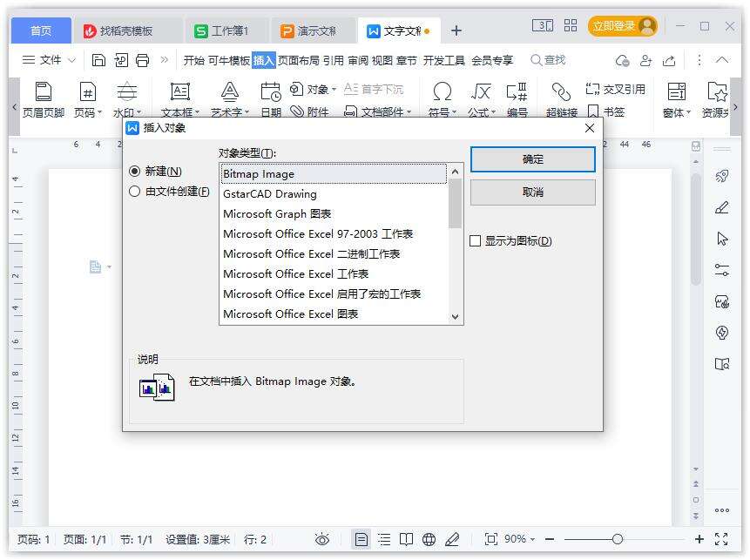Toggle reading mode book icon in status bar
This screenshot has width=750, height=560.
pos(407,539)
